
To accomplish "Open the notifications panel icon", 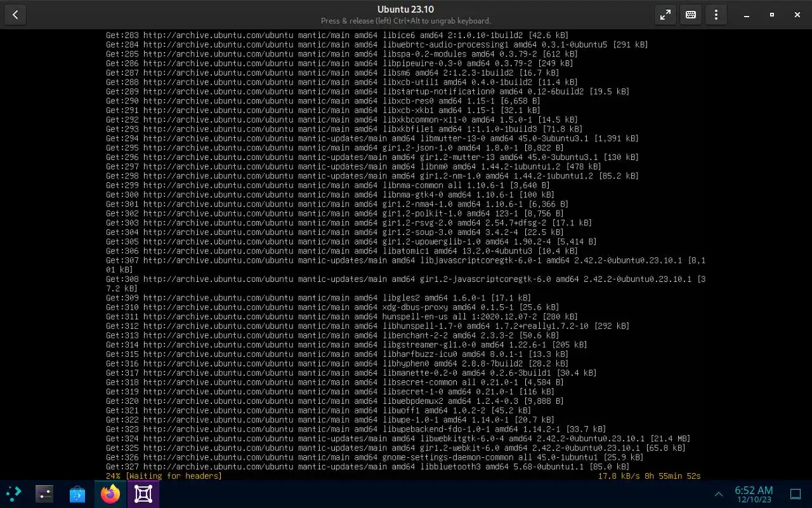I will point(796,494).
